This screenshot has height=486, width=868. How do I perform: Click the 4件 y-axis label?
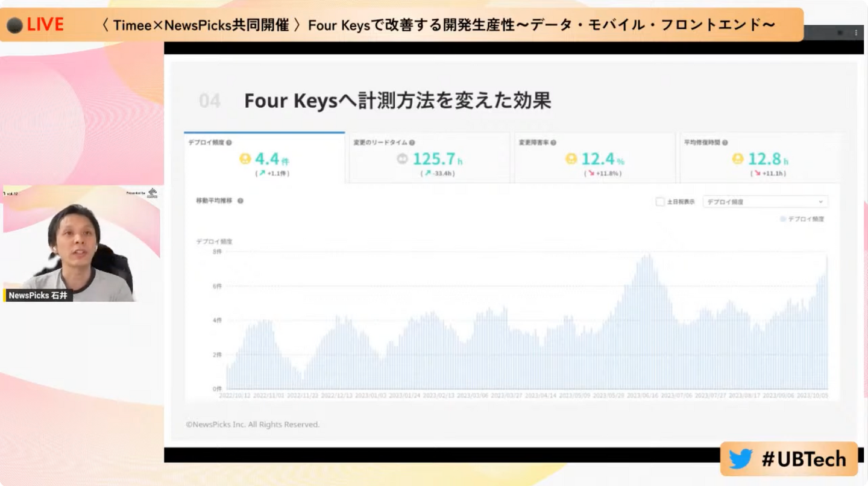pos(217,320)
